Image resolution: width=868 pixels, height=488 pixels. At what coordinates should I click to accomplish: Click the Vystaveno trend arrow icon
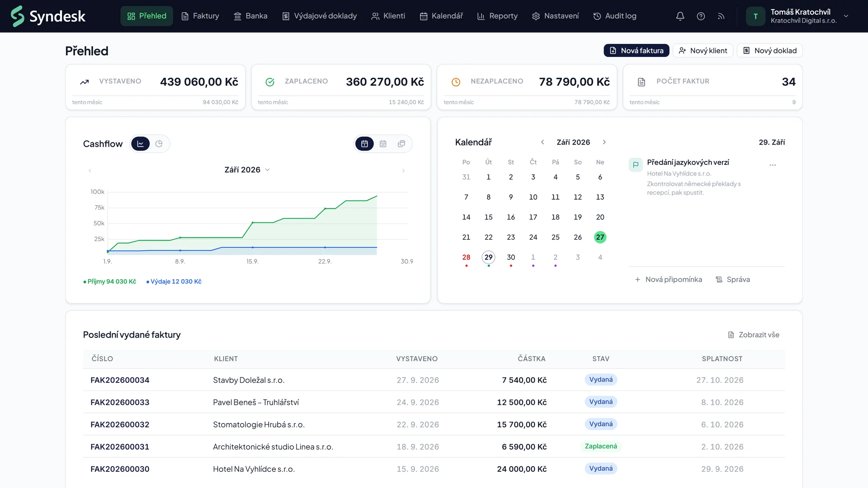click(x=85, y=82)
